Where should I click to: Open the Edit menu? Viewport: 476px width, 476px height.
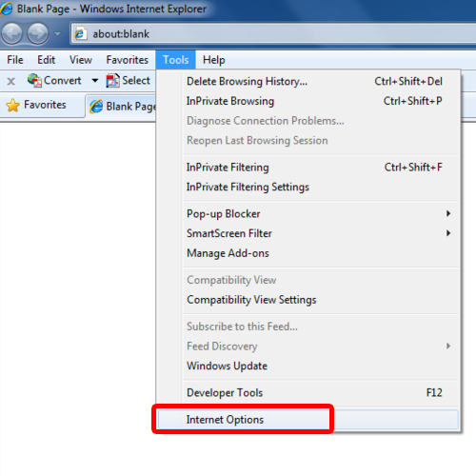click(46, 60)
